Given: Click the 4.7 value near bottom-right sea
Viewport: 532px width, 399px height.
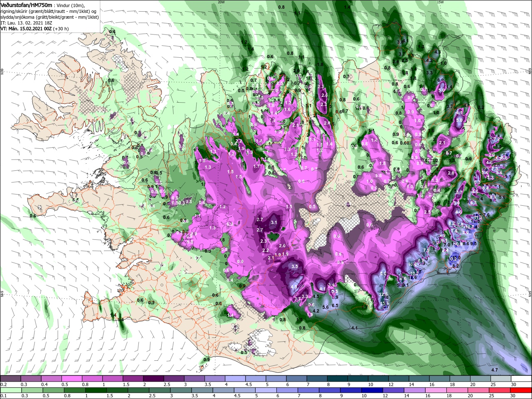Looking at the screenshot, I should (495, 370).
